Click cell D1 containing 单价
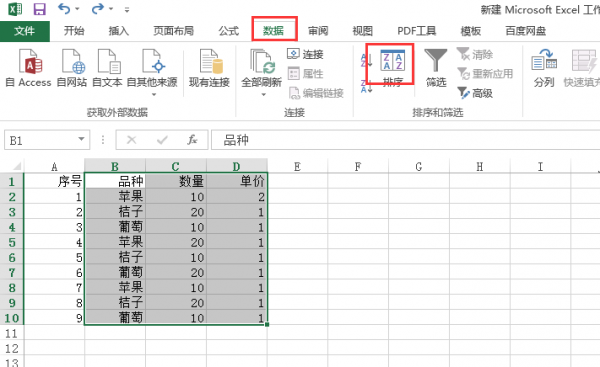 [236, 181]
